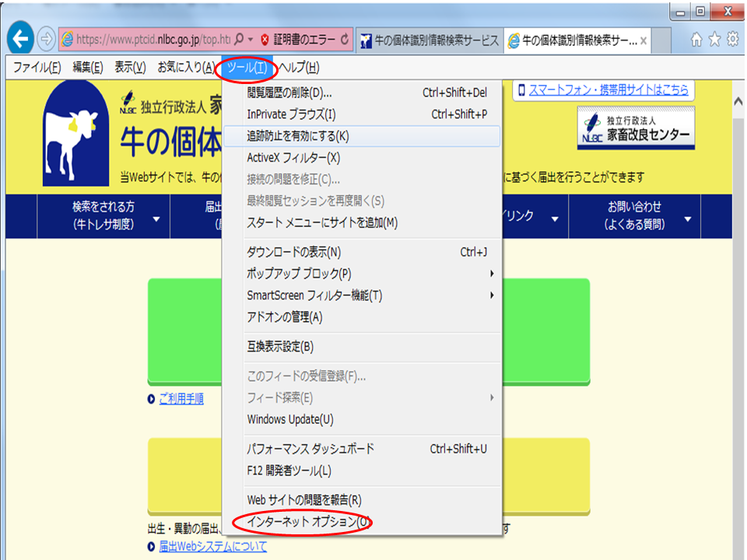Click the browser back arrow button

20,39
